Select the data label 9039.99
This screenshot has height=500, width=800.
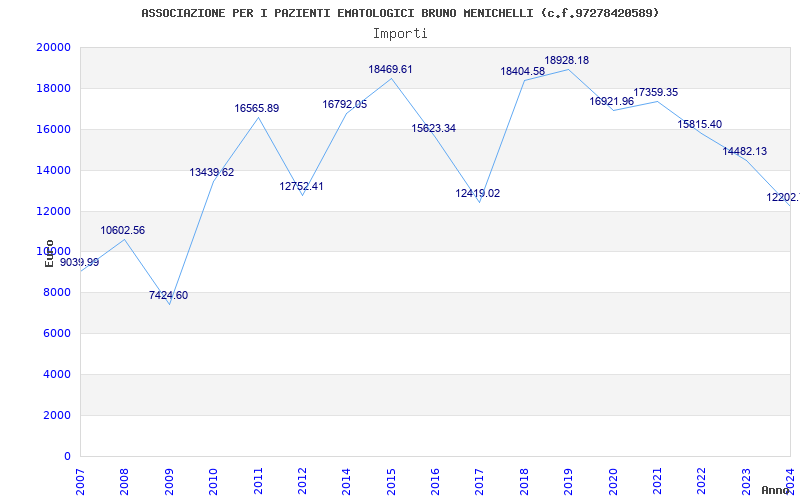pos(80,262)
